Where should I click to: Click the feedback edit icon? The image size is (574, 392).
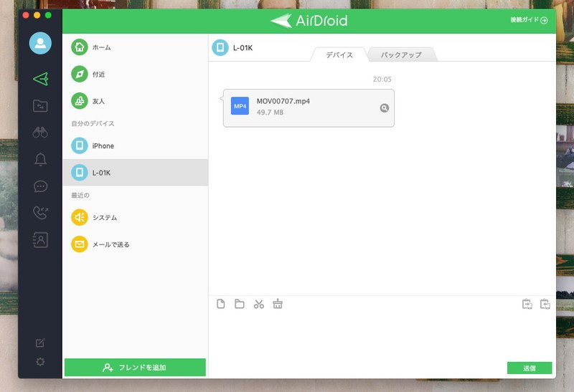[x=40, y=343]
